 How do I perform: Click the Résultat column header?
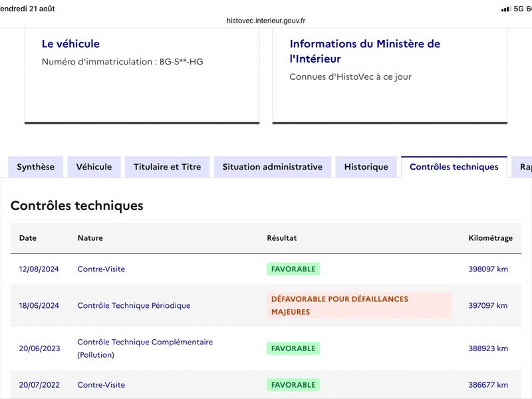click(281, 238)
